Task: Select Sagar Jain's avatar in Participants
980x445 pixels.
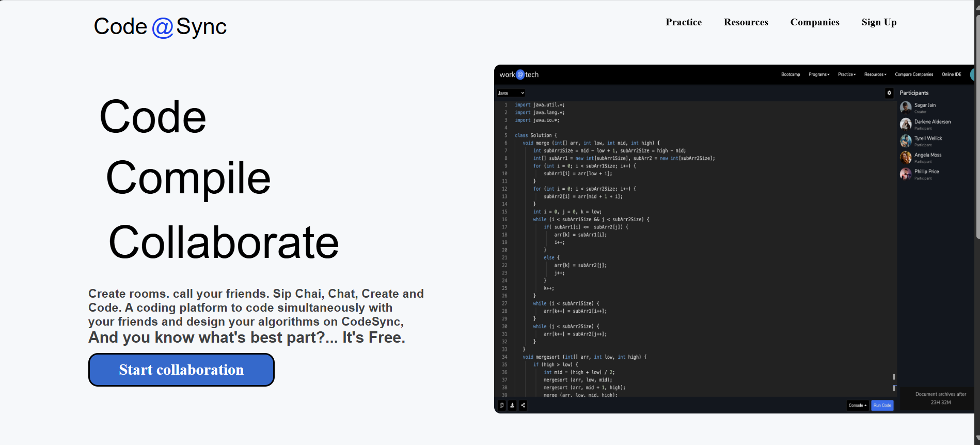Action: pos(906,108)
